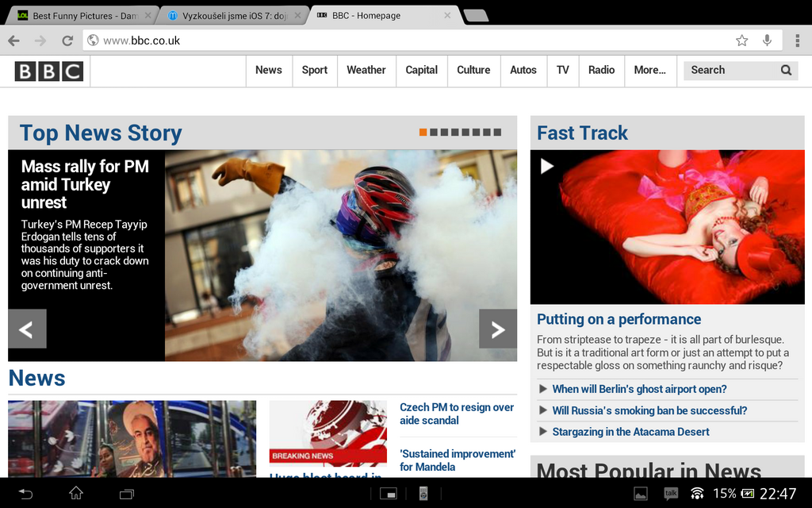Play the "Putting on a performance" video
812x508 pixels.
pyautogui.click(x=546, y=167)
